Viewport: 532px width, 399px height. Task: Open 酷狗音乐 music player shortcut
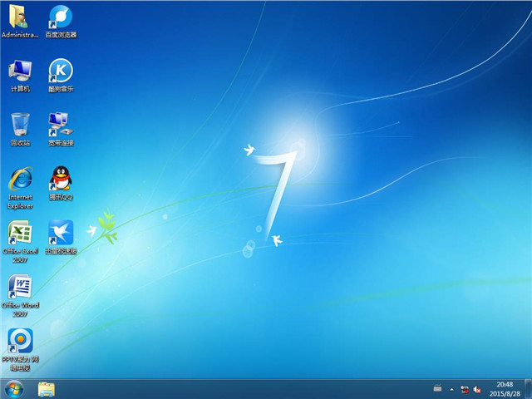coord(61,76)
